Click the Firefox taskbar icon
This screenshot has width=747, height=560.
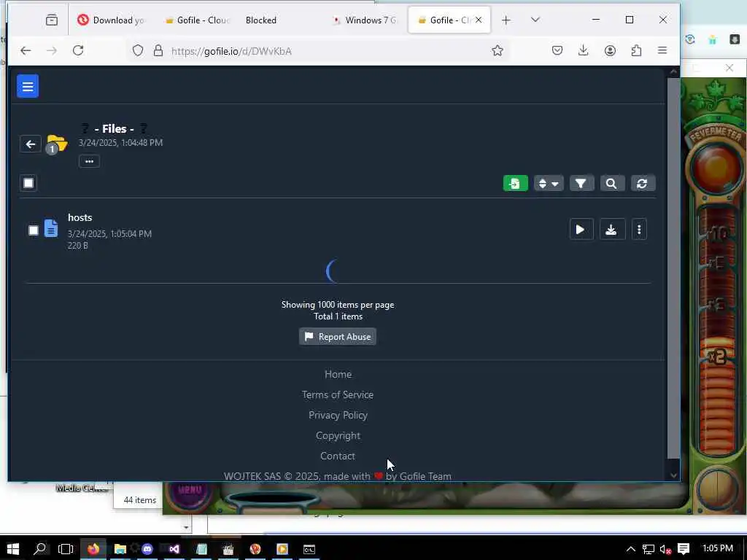(x=93, y=549)
